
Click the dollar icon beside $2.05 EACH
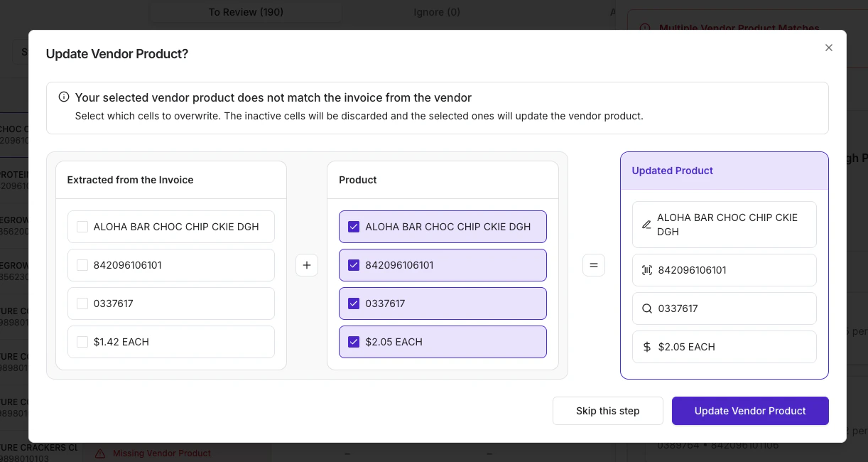click(646, 347)
